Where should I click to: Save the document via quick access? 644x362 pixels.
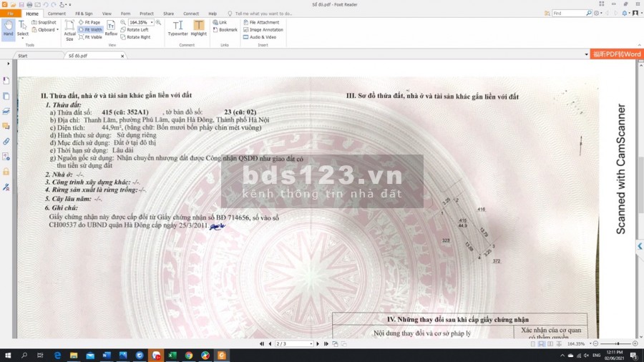pos(21,4)
